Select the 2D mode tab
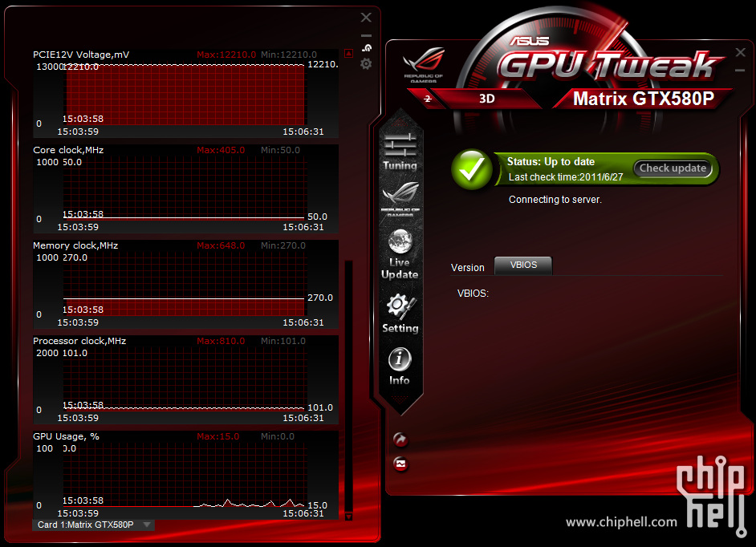The width and height of the screenshot is (756, 547). click(427, 99)
